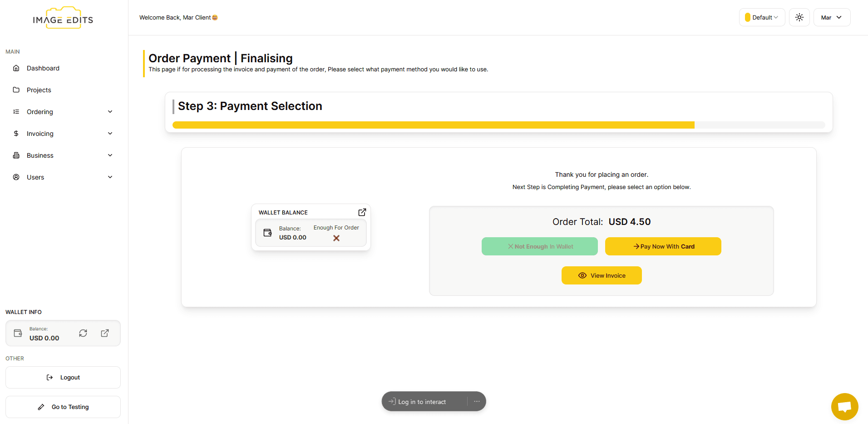Open wallet details via sidebar external link
Viewport: 868px width, 424px height.
pyautogui.click(x=105, y=333)
